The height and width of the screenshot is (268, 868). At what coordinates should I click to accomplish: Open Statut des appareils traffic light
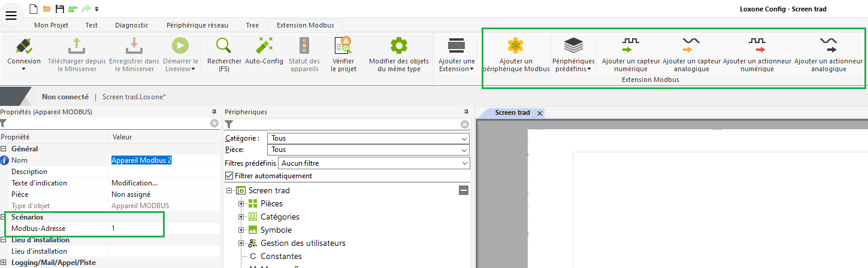click(304, 46)
